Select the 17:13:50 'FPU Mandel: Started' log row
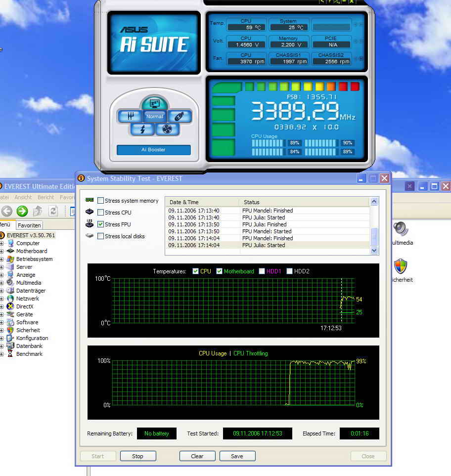Image resolution: width=451 pixels, height=476 pixels. (x=267, y=231)
